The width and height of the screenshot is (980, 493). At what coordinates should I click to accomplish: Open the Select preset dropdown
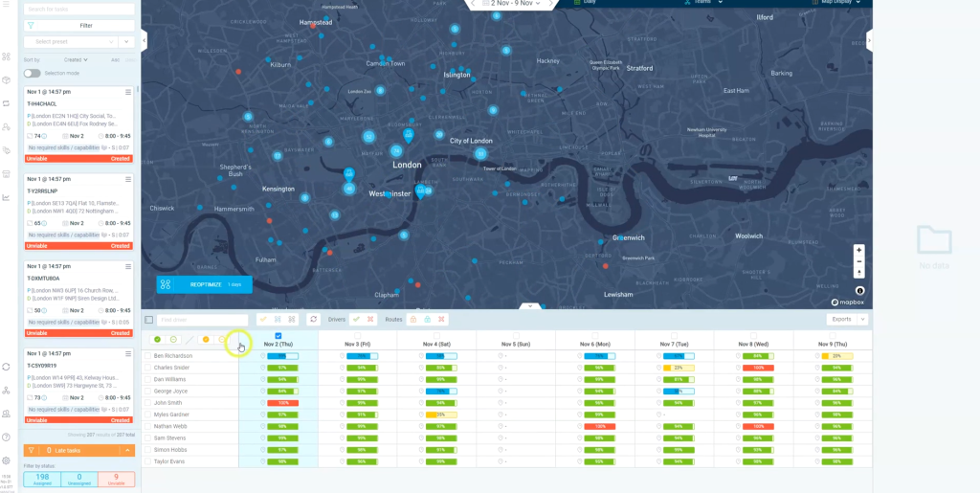pos(70,42)
